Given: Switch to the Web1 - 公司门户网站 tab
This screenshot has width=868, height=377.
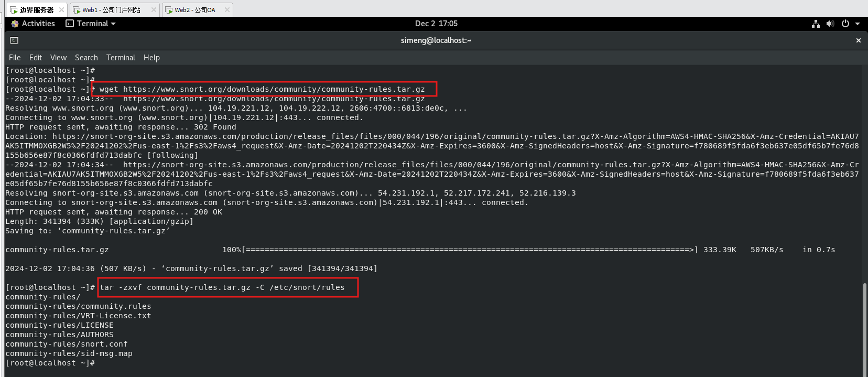Looking at the screenshot, I should 111,9.
